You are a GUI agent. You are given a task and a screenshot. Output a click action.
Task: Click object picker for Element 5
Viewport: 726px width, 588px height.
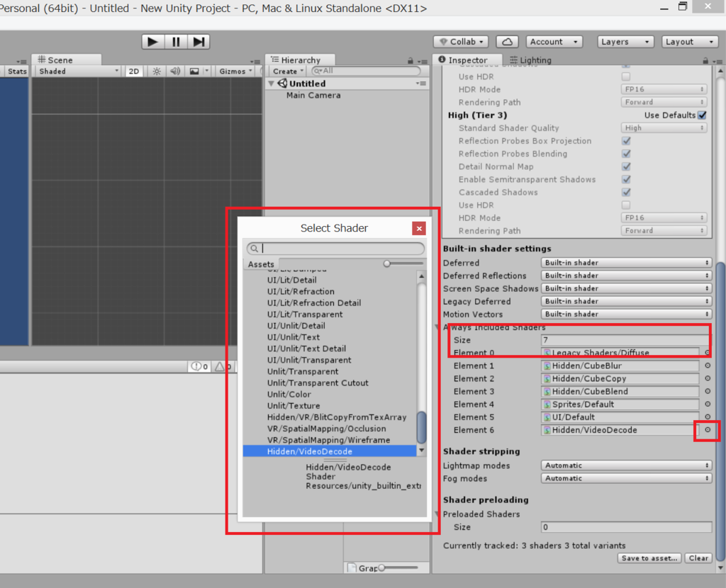(x=708, y=417)
